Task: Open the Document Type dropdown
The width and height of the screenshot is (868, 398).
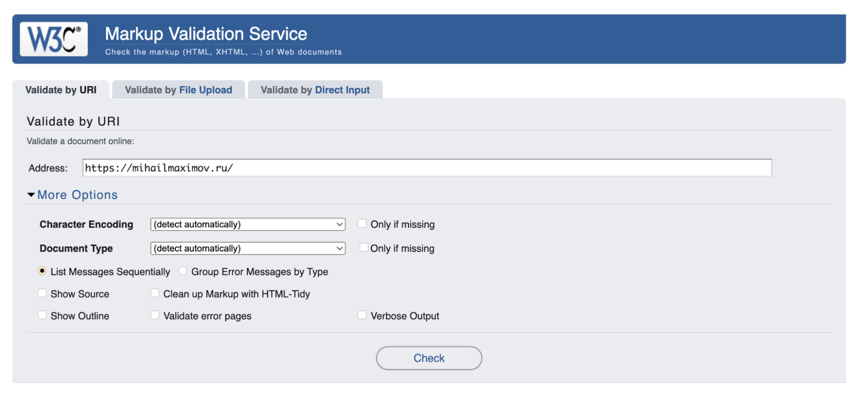Action: point(248,249)
